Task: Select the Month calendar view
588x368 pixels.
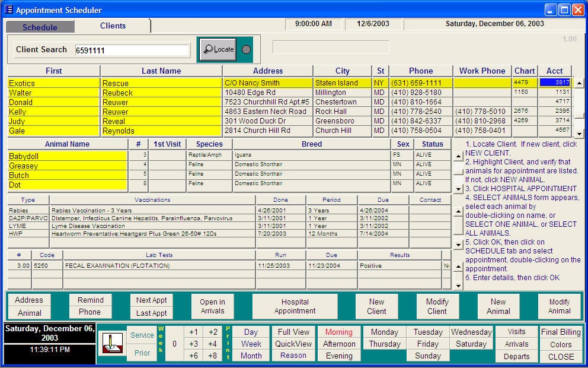Action: (251, 356)
